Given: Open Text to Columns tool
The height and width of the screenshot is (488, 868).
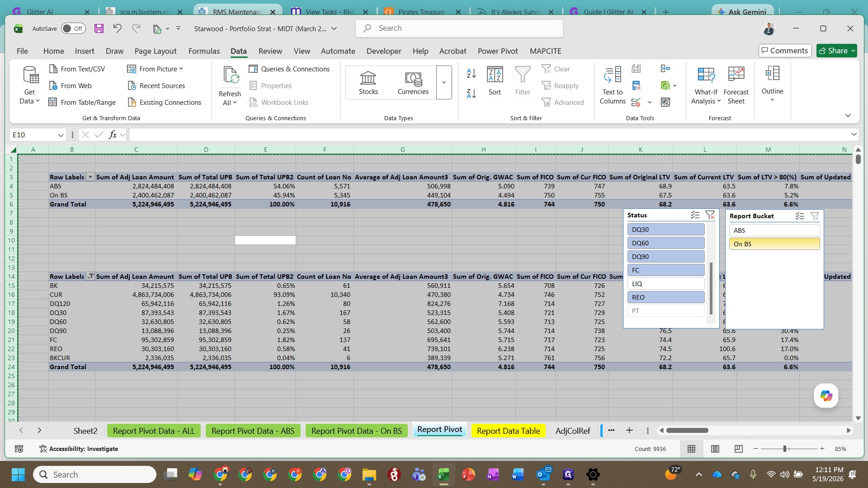Looking at the screenshot, I should point(613,85).
